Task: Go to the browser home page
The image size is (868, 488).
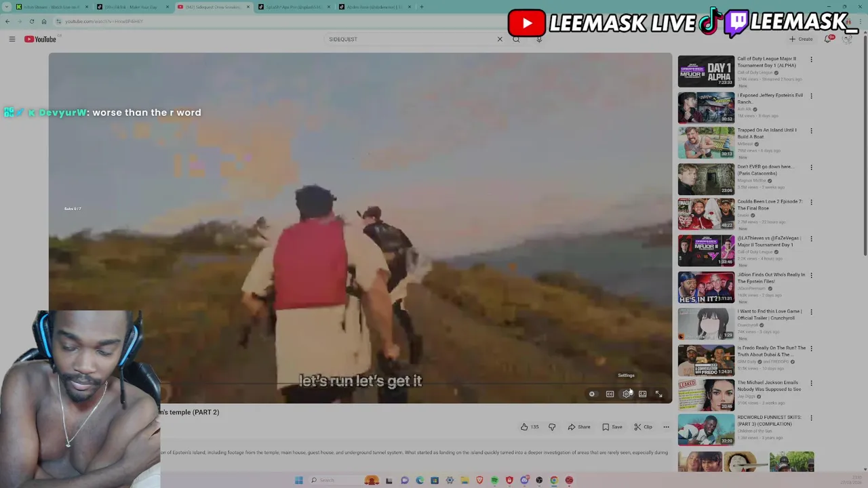Action: pyautogui.click(x=44, y=21)
